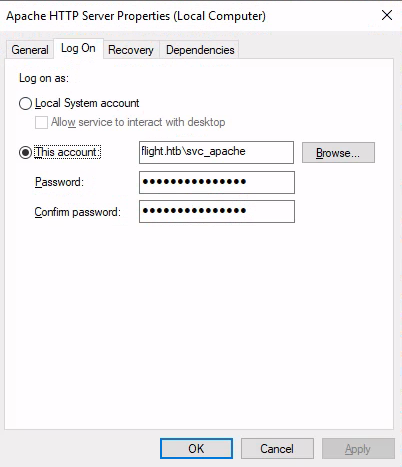Focus the Confirm password input field

[217, 211]
